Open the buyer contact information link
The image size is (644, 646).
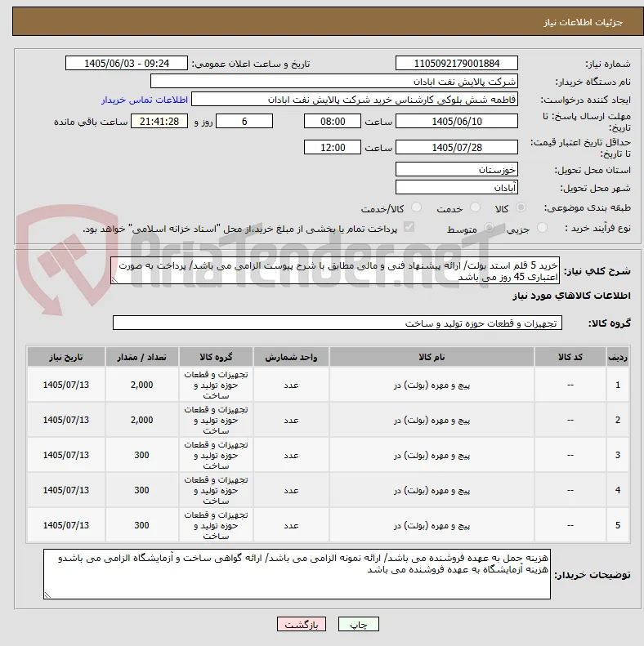tap(145, 100)
